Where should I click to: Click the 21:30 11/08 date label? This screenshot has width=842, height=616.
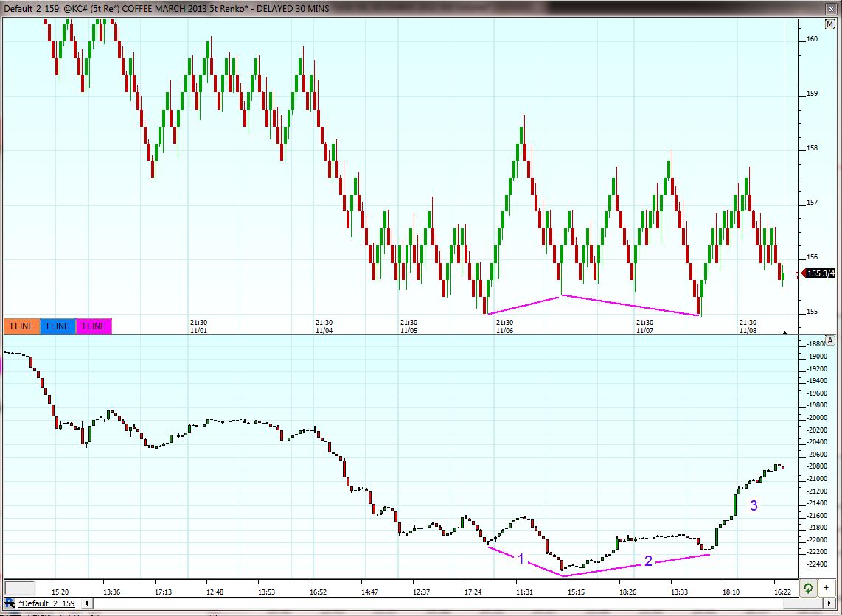click(748, 326)
